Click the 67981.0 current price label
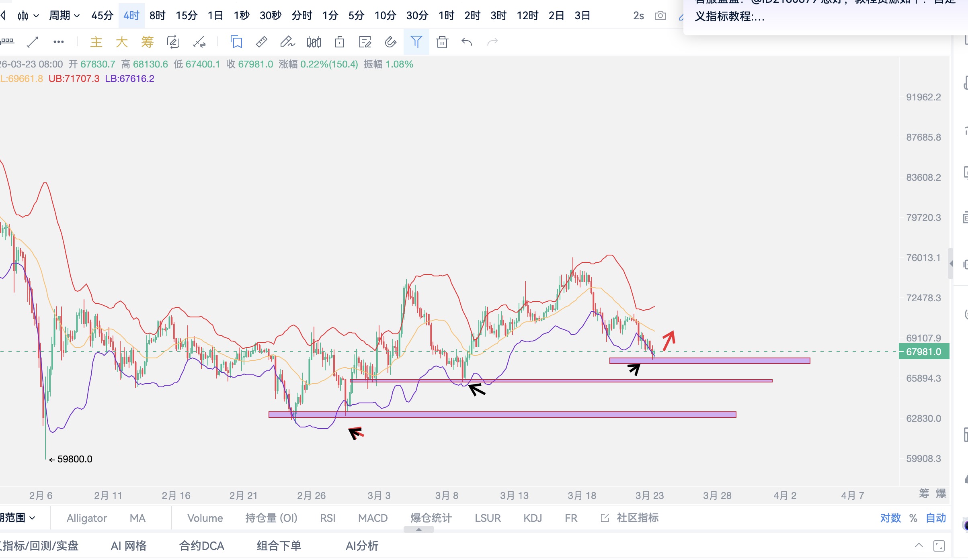 923,352
